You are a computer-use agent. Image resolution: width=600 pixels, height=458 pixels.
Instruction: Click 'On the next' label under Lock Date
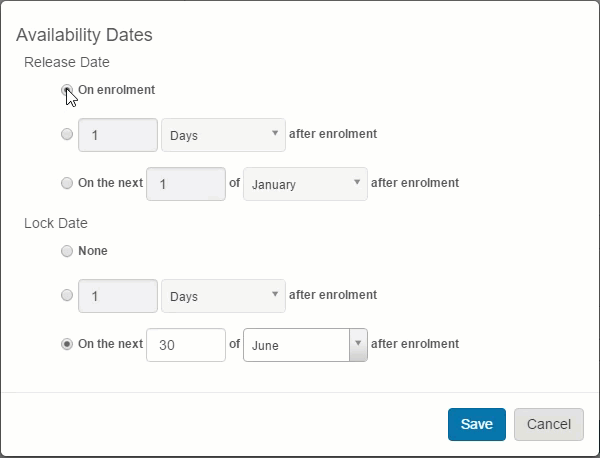pos(110,344)
